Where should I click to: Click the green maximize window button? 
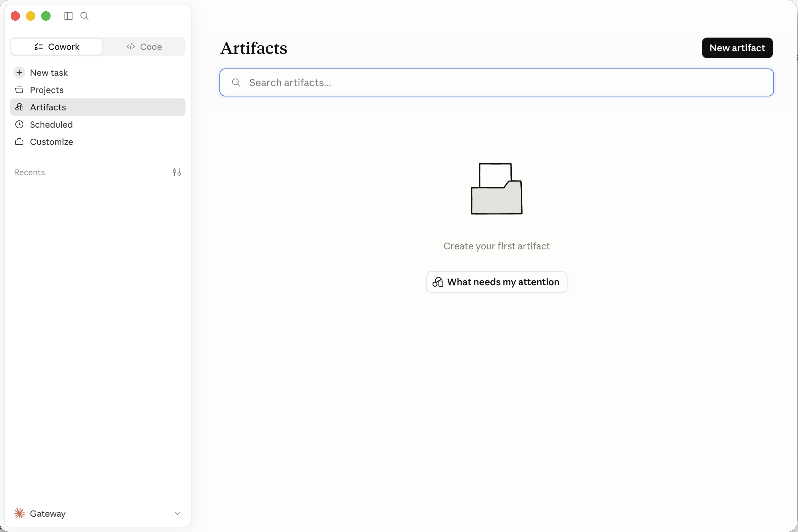pos(46,16)
